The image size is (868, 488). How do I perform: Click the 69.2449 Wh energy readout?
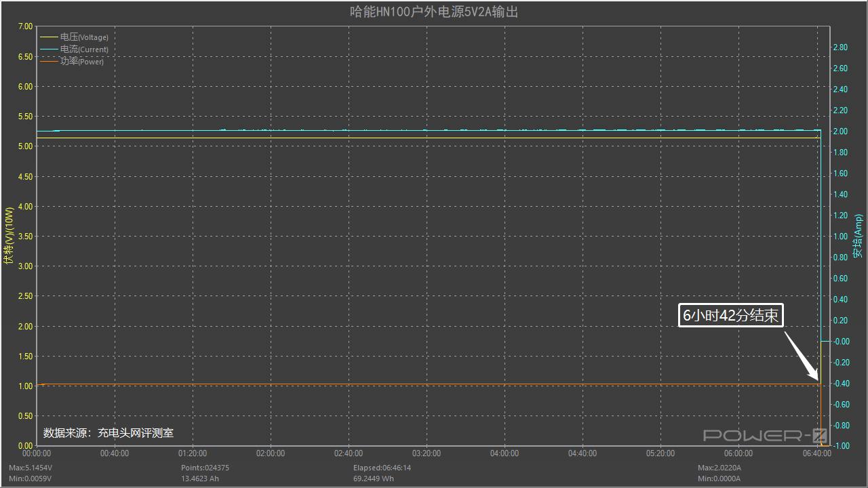click(373, 479)
